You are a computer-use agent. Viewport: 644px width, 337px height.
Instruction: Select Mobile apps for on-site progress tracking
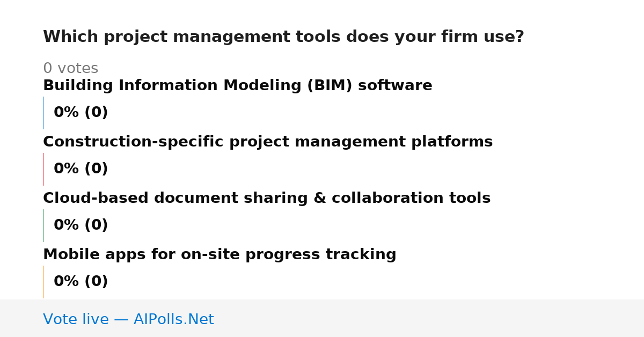pyautogui.click(x=219, y=255)
